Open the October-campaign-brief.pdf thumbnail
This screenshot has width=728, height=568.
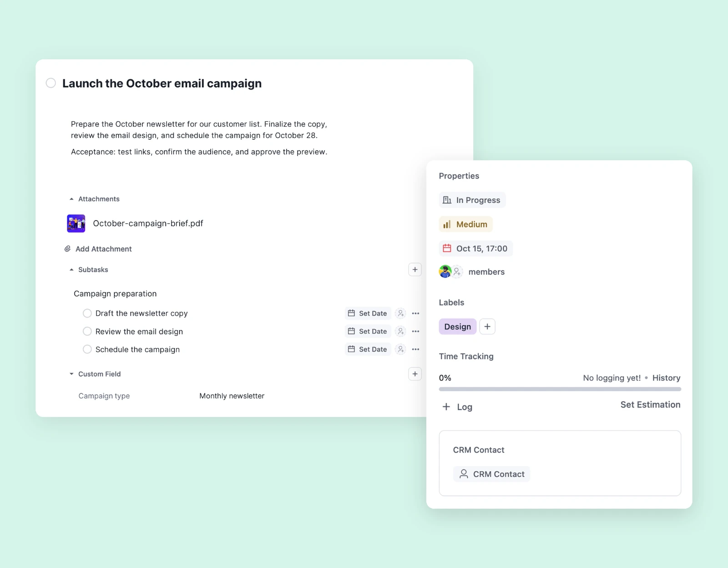point(76,223)
